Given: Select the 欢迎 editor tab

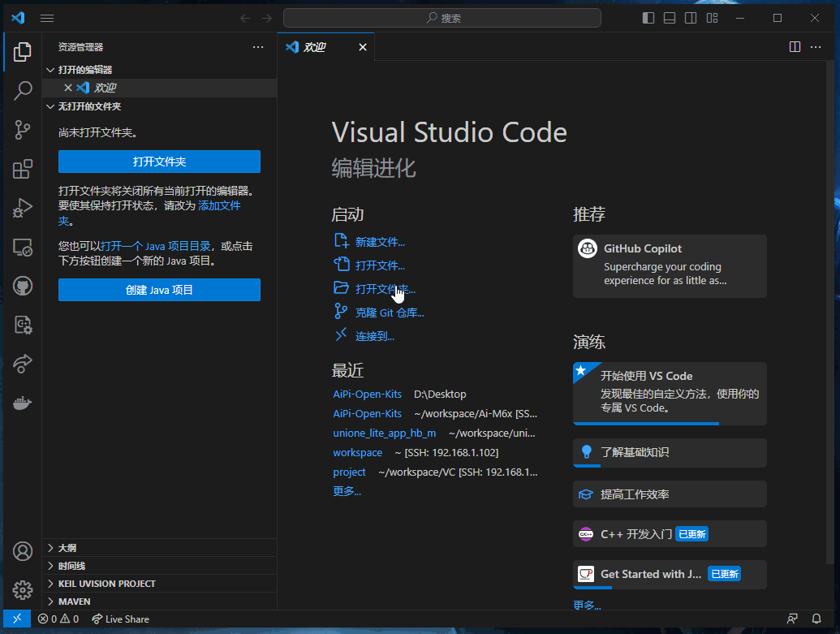Looking at the screenshot, I should click(325, 47).
